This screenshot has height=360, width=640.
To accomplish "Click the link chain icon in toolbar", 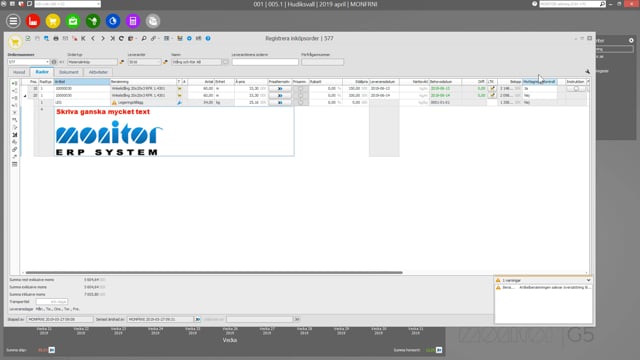I will 153,38.
